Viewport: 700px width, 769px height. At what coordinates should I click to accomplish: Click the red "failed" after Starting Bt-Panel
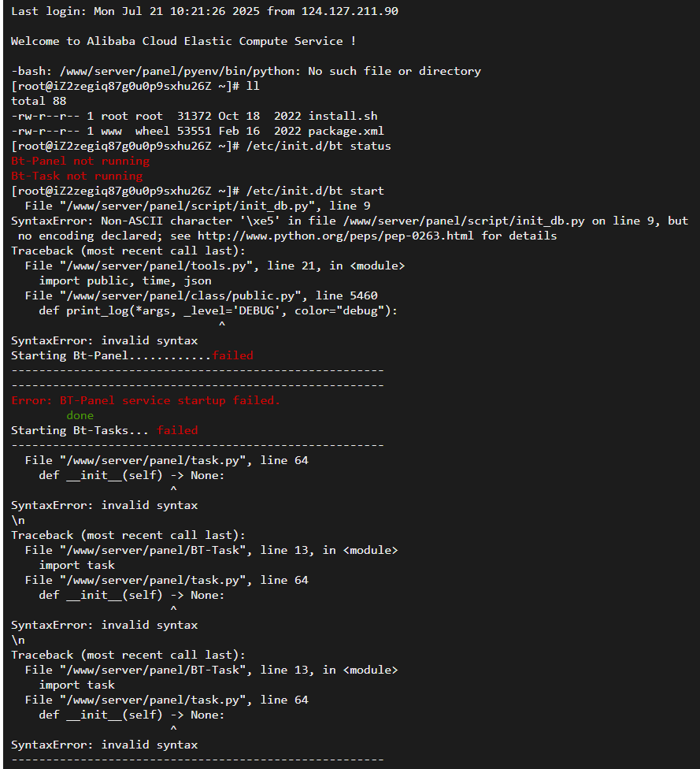click(x=232, y=355)
